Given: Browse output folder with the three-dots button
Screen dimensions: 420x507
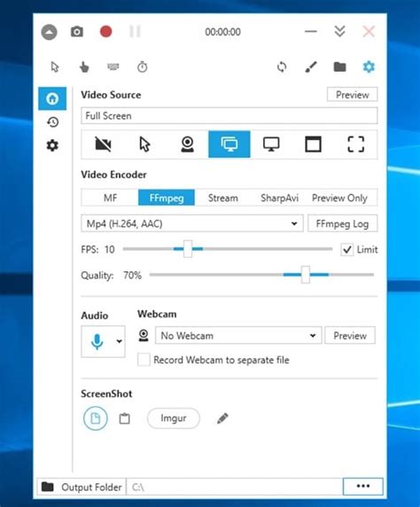Looking at the screenshot, I should 362,487.
